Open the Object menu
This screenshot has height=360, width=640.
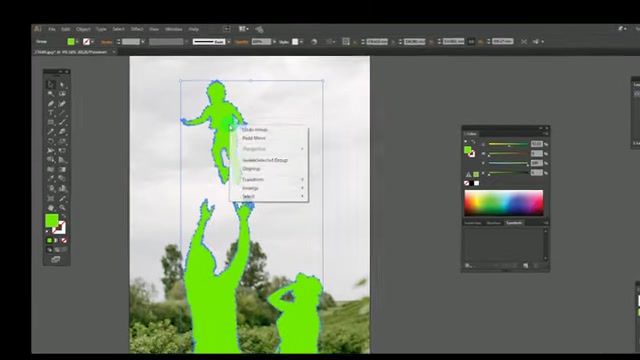(x=83, y=29)
